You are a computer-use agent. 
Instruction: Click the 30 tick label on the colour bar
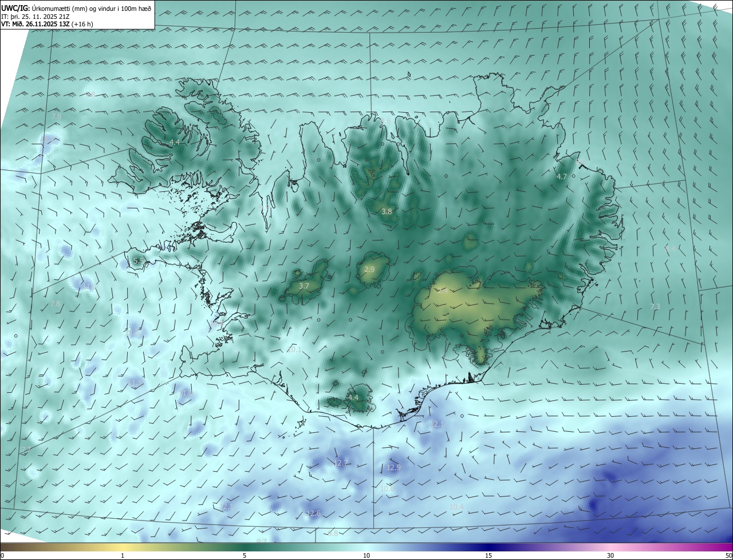(x=610, y=555)
